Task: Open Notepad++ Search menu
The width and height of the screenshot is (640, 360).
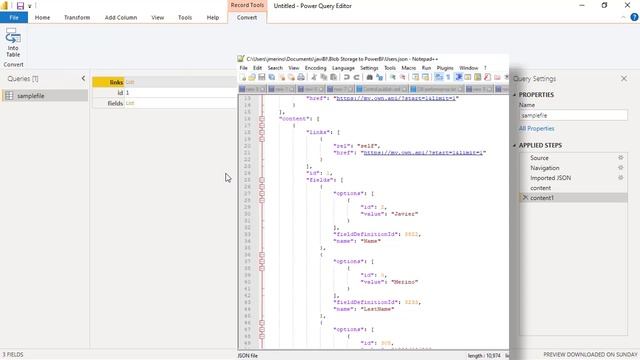Action: click(275, 68)
